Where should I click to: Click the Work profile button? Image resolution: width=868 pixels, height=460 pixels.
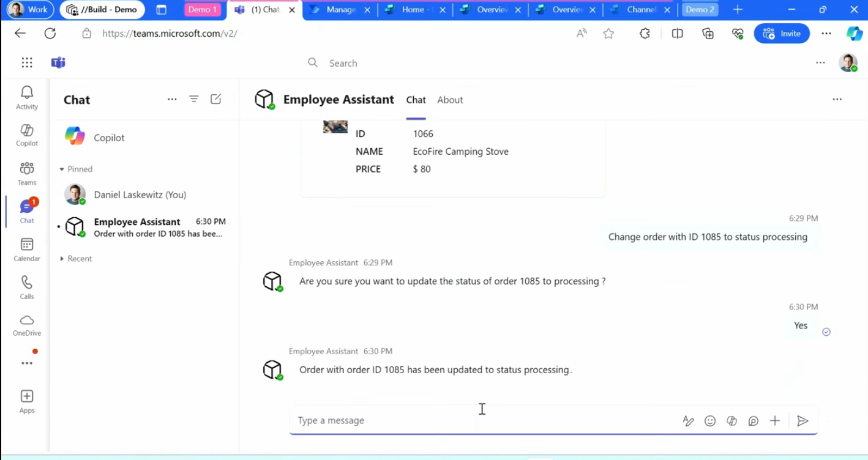(29, 10)
